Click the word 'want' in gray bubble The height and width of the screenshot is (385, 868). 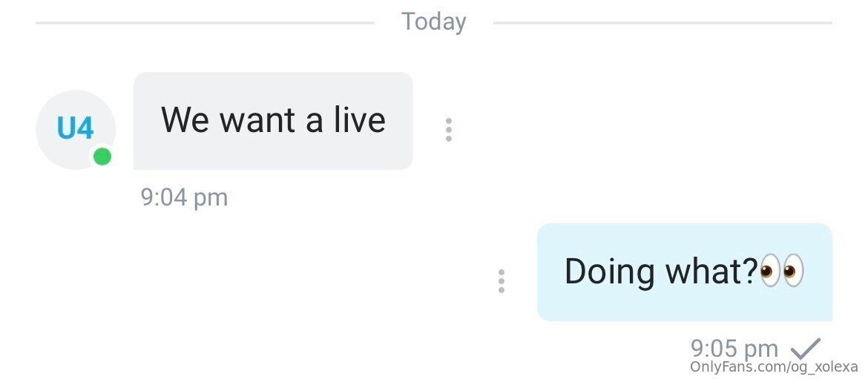259,121
